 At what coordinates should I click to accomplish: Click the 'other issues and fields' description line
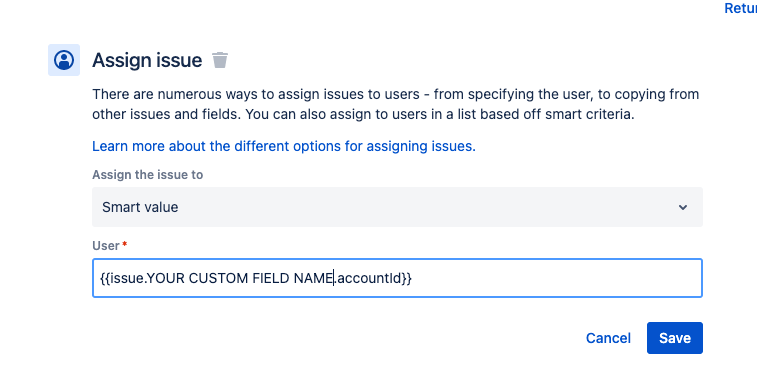363,115
